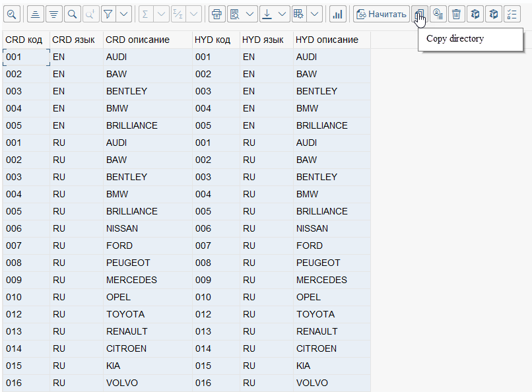
Task: Click the CRD описание column header
Action: (148, 40)
